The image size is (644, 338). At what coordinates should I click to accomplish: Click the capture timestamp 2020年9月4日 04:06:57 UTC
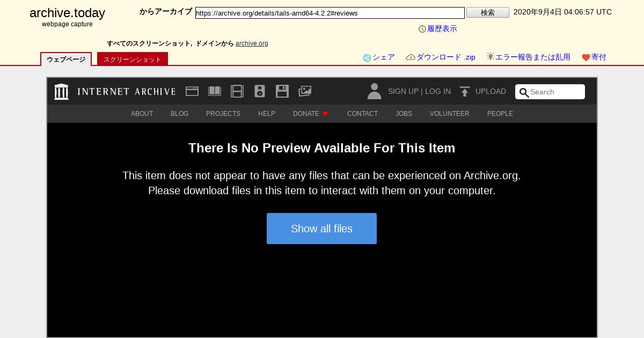click(562, 12)
